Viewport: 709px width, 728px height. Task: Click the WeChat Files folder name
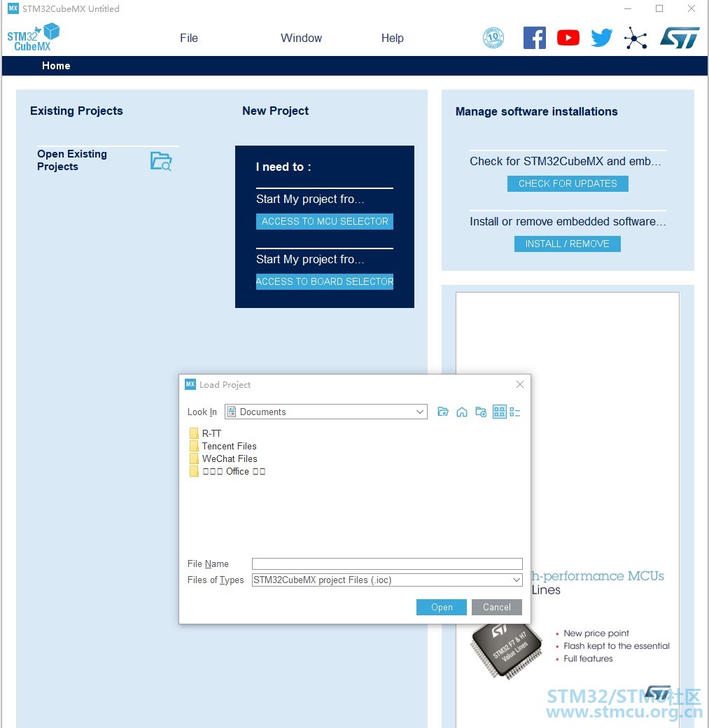[230, 458]
